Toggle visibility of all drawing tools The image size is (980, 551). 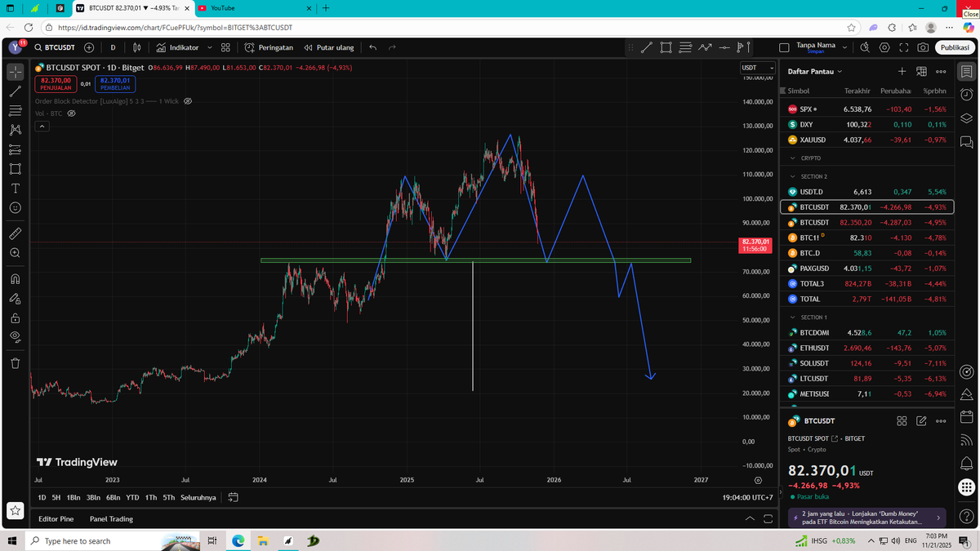point(15,337)
